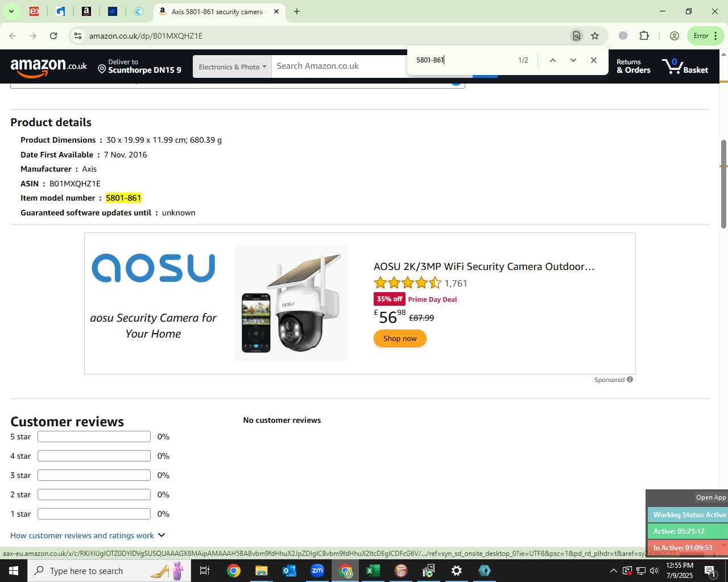The height and width of the screenshot is (582, 728).
Task: Open the Chrome profile icon
Action: [675, 36]
